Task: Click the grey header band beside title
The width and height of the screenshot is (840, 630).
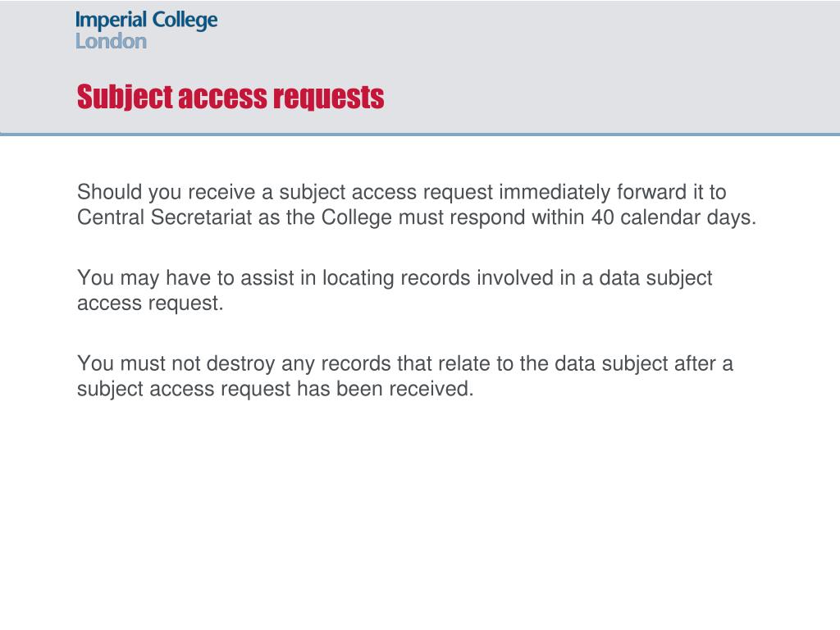Action: [610, 97]
